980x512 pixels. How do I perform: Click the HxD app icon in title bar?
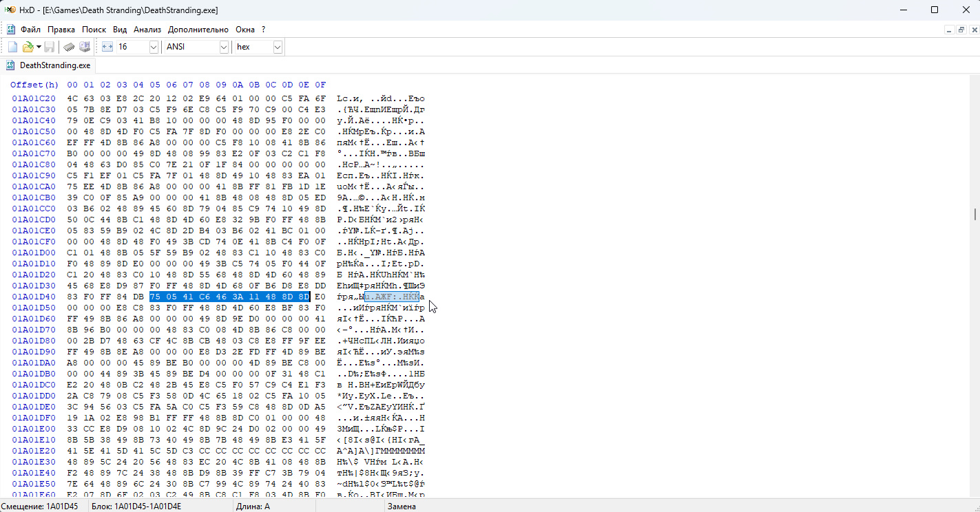pos(11,10)
